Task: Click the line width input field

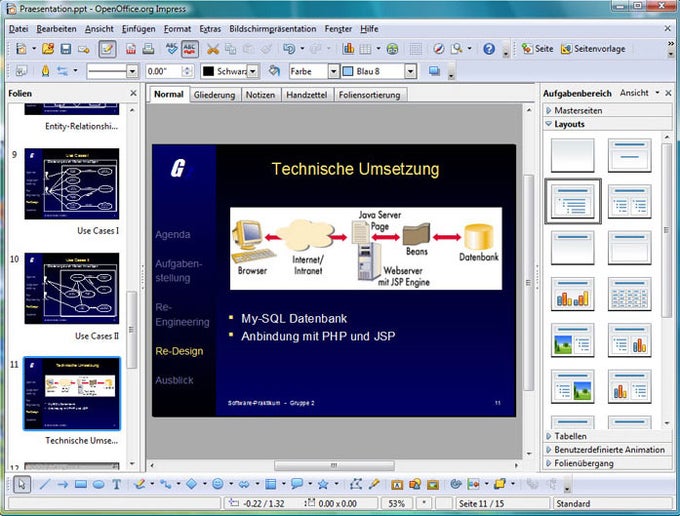Action: (x=165, y=71)
